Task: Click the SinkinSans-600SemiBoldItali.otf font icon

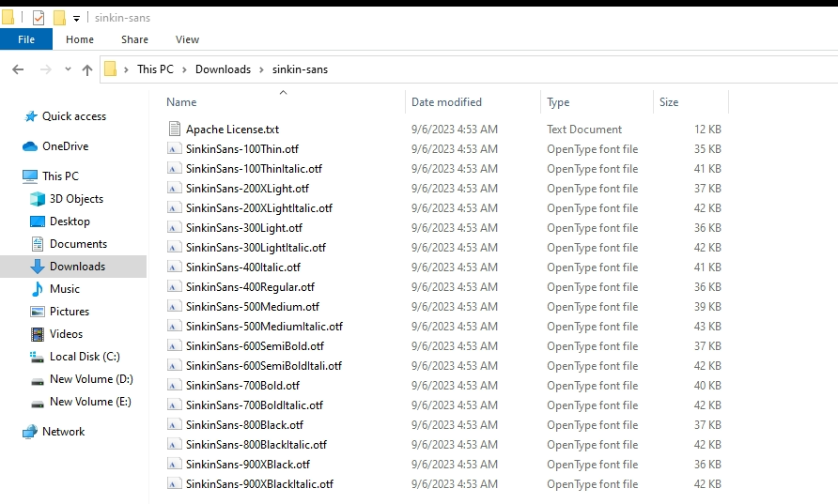Action: (x=174, y=366)
